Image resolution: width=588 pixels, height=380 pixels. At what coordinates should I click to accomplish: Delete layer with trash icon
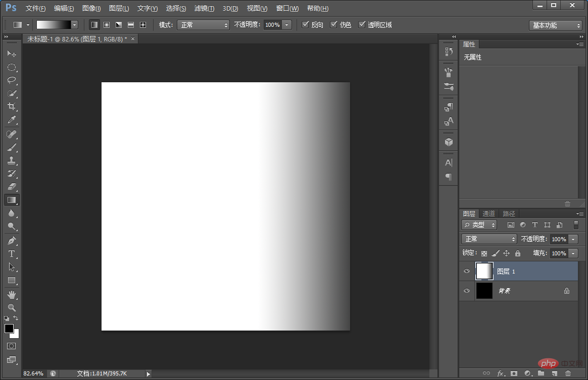568,373
